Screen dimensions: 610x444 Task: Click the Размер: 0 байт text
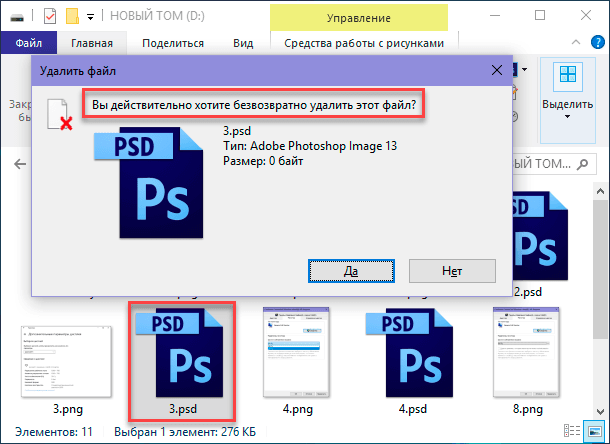pyautogui.click(x=263, y=161)
